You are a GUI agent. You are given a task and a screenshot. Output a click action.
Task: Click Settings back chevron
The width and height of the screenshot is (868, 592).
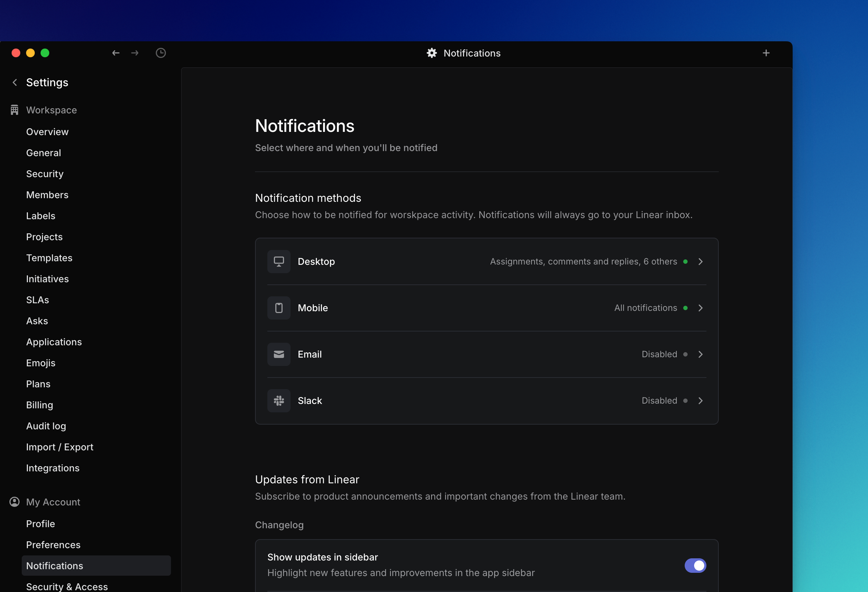[x=15, y=82]
